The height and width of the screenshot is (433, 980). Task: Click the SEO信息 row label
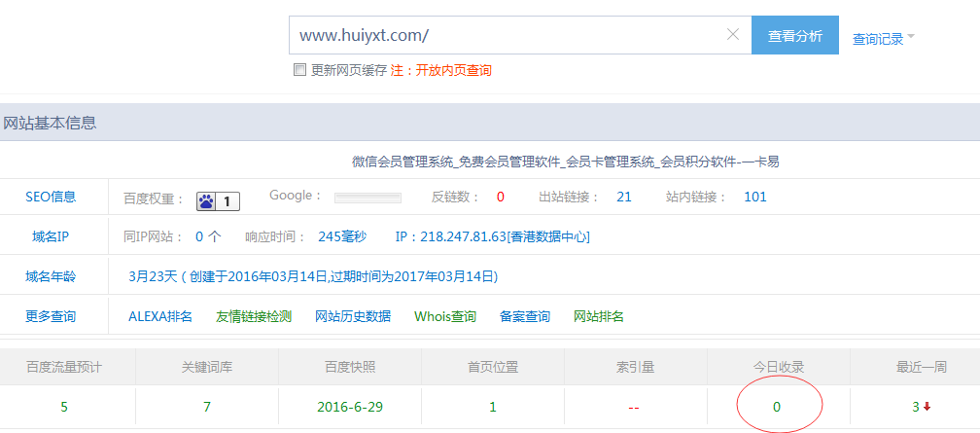coord(51,198)
